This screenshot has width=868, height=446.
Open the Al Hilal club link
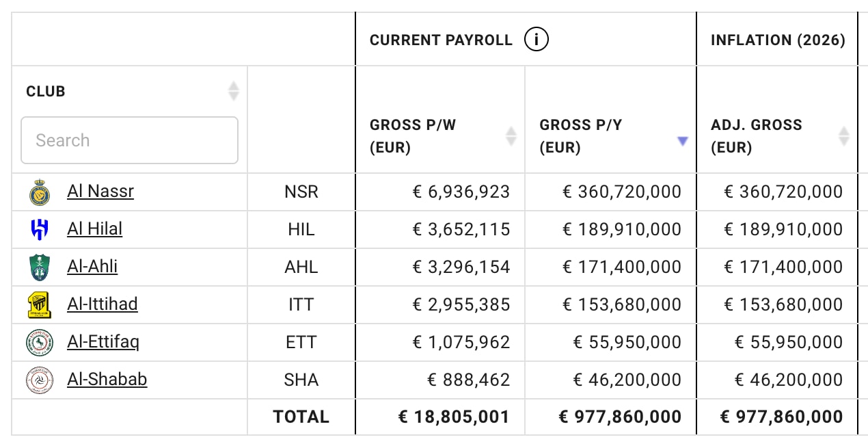point(94,228)
